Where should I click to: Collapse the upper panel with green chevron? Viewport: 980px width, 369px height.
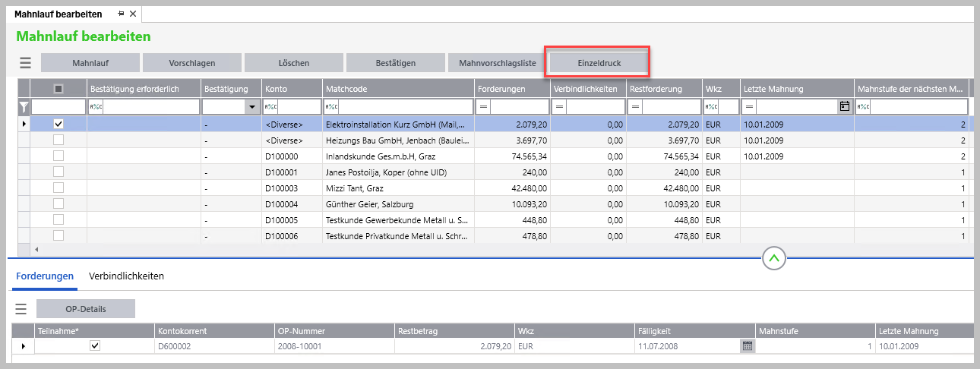pos(773,259)
